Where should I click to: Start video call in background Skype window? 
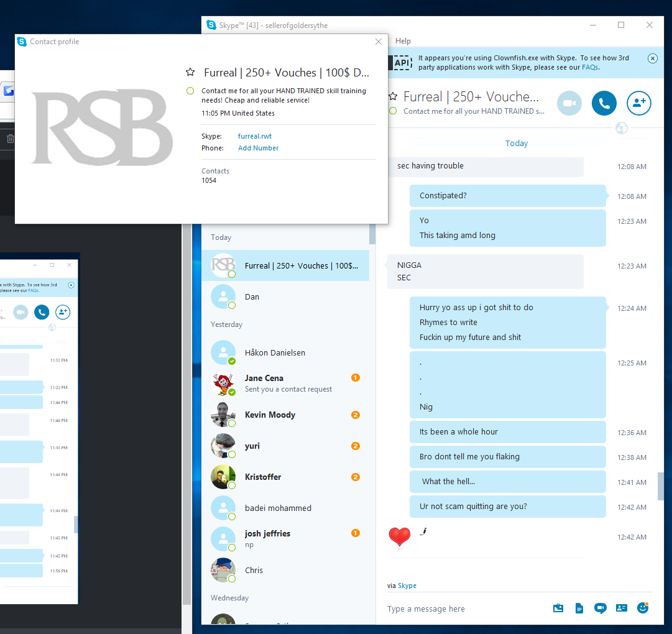[x=21, y=312]
